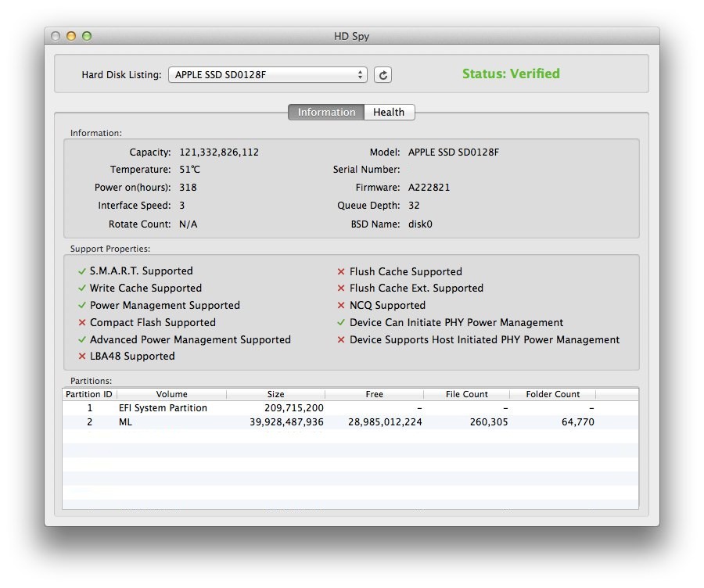Switch to the Health tab
The image size is (704, 588).
pos(389,113)
